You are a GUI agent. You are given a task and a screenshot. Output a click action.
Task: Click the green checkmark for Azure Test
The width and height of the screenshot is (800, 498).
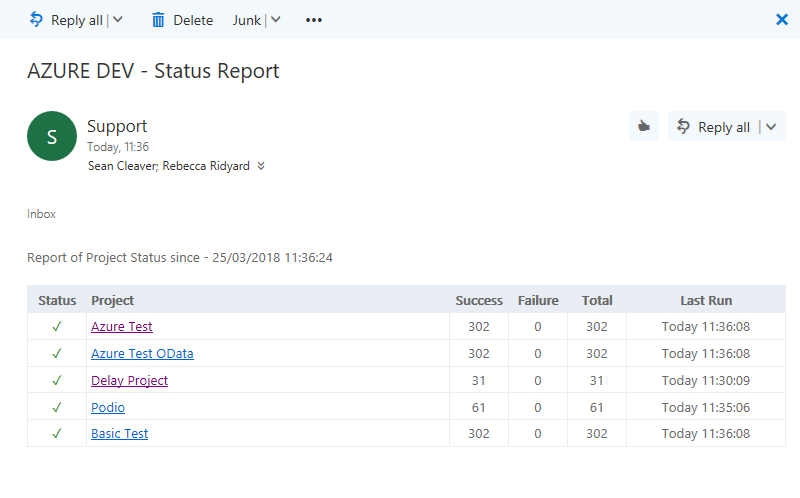pos(57,327)
